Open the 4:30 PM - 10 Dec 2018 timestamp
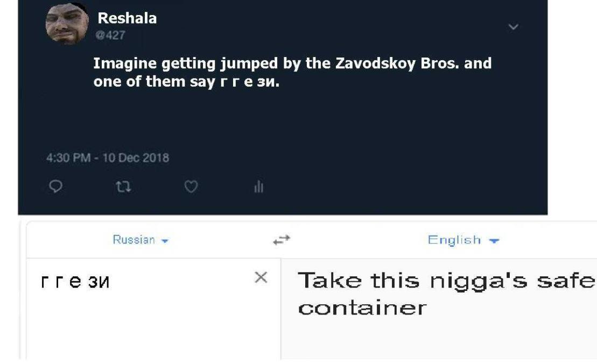Viewport: 597px width, 364px height. coord(107,158)
